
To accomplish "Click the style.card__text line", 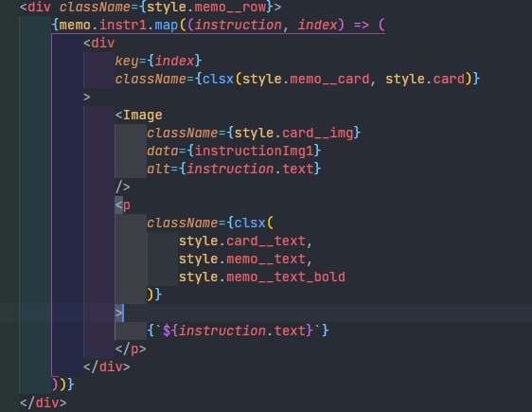I will click(245, 242).
